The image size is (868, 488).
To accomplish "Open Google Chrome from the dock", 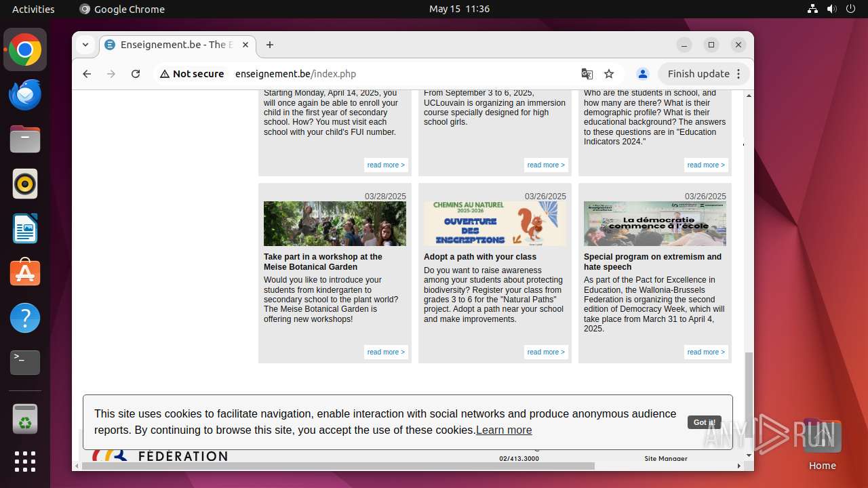I will (25, 49).
